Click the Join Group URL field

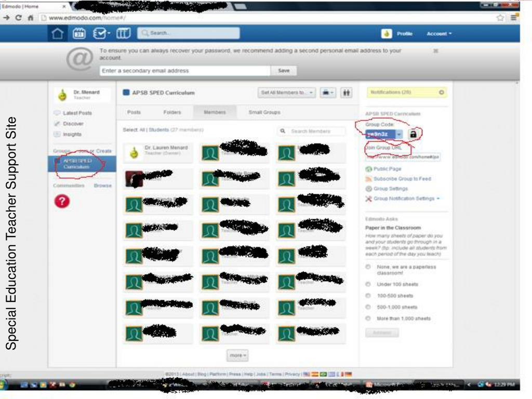(403, 157)
